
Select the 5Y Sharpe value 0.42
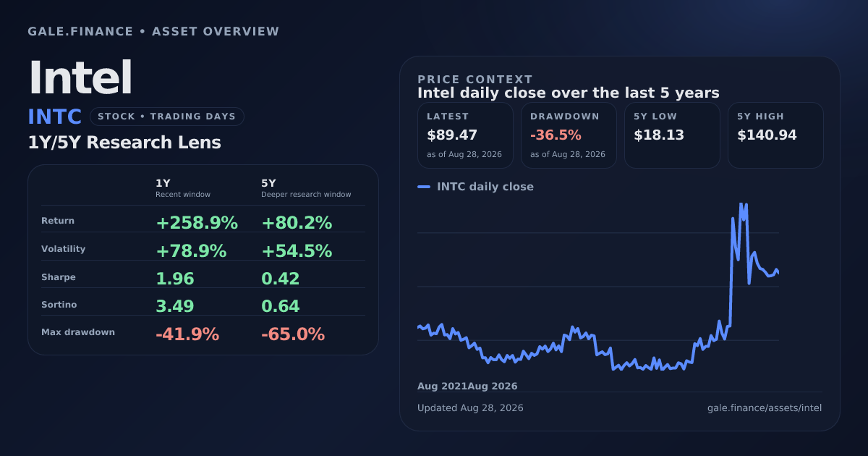tap(281, 279)
